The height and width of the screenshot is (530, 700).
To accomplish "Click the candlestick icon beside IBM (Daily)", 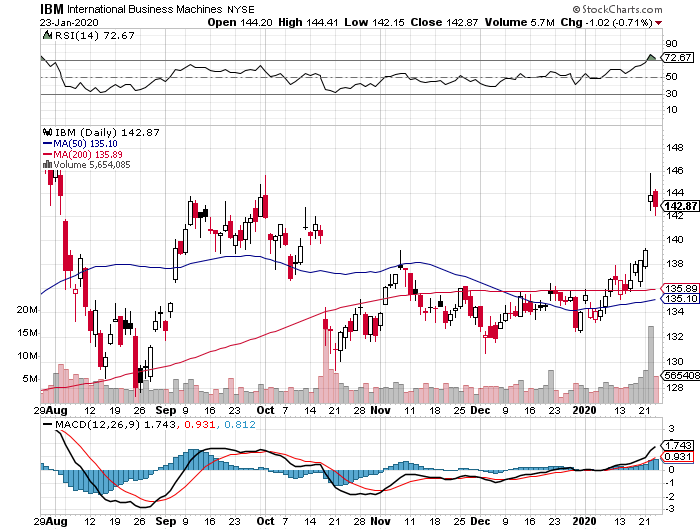I will (47, 132).
